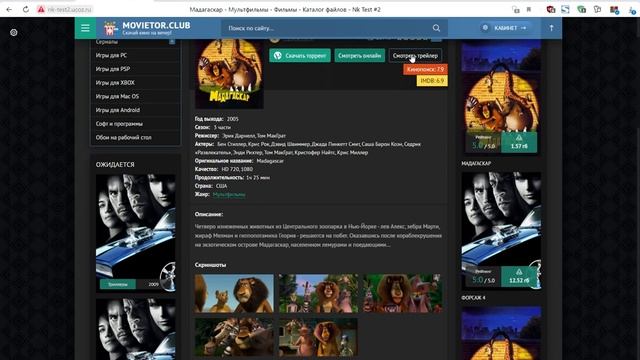This screenshot has width=640, height=360.
Task: Click the user icon on the Кабинет button
Action: coord(485,28)
